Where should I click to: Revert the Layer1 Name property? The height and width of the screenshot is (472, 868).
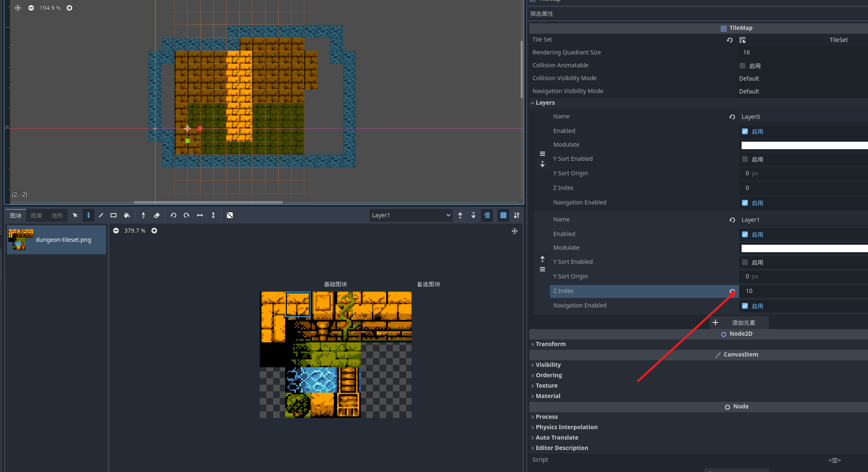pos(732,220)
